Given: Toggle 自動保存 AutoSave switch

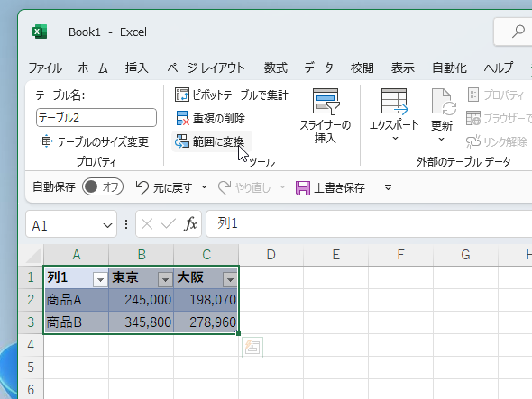Looking at the screenshot, I should pyautogui.click(x=103, y=186).
